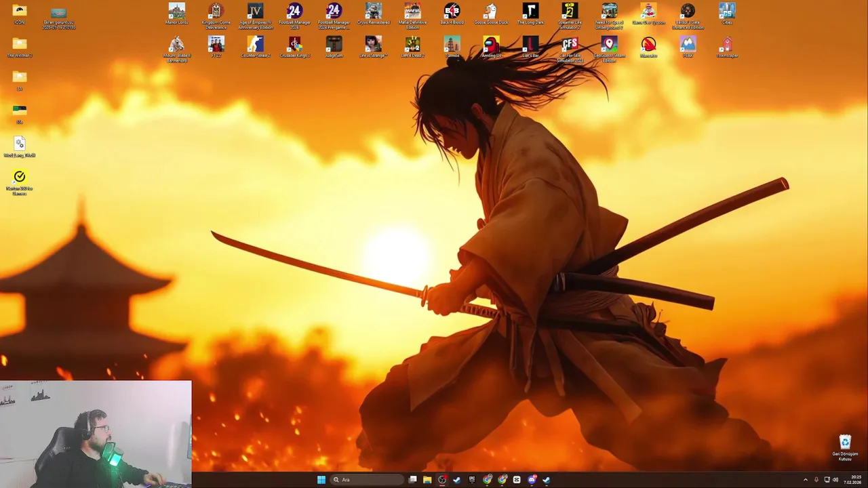Open the SSs folder
Viewport: 868px width, 488px height.
click(20, 113)
